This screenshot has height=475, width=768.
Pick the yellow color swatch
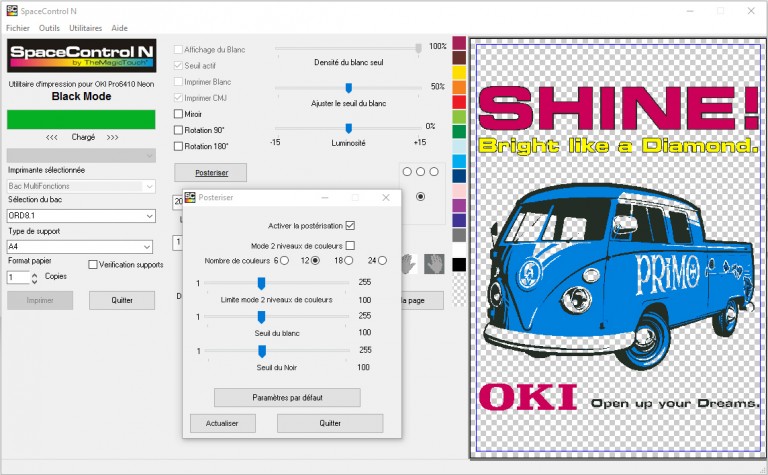coord(459,73)
